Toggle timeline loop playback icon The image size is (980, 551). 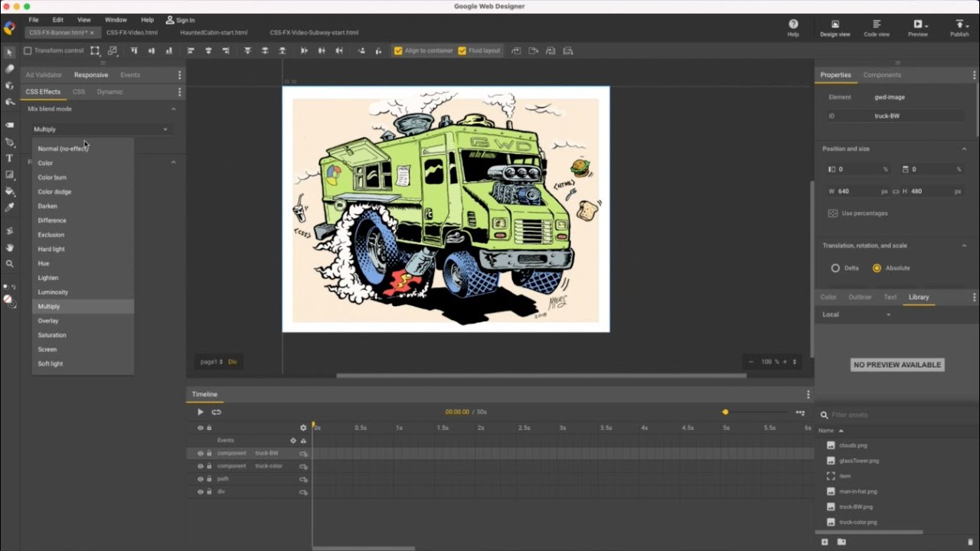(217, 412)
